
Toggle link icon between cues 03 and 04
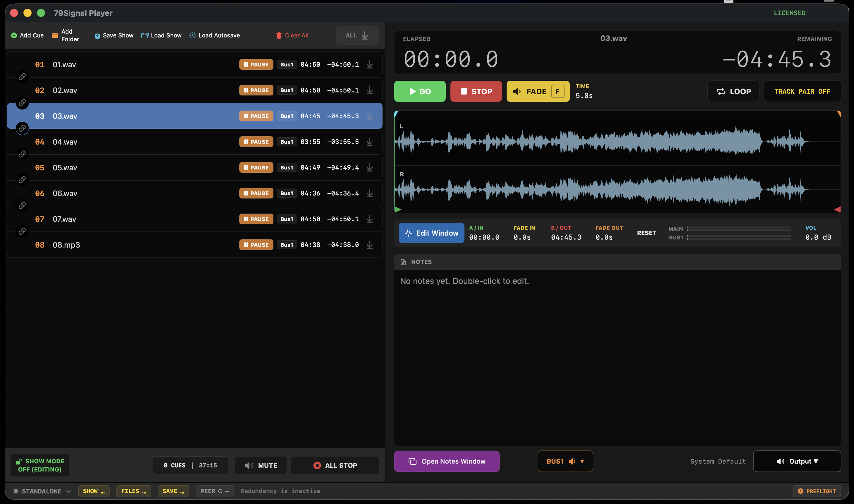(22, 128)
